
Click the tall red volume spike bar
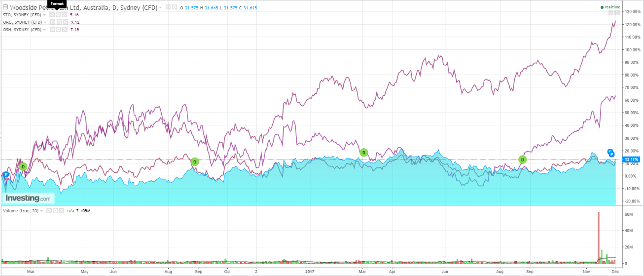point(598,238)
